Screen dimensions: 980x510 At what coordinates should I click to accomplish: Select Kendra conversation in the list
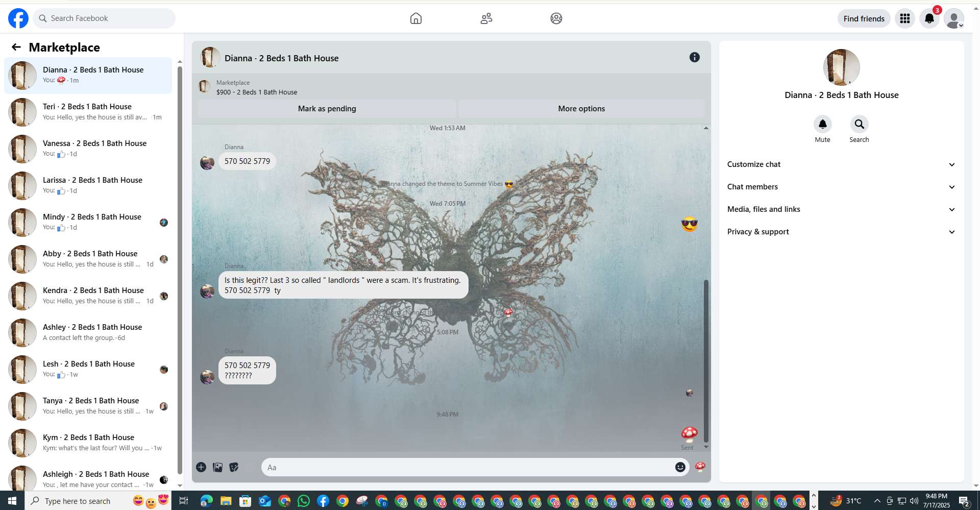click(88, 296)
